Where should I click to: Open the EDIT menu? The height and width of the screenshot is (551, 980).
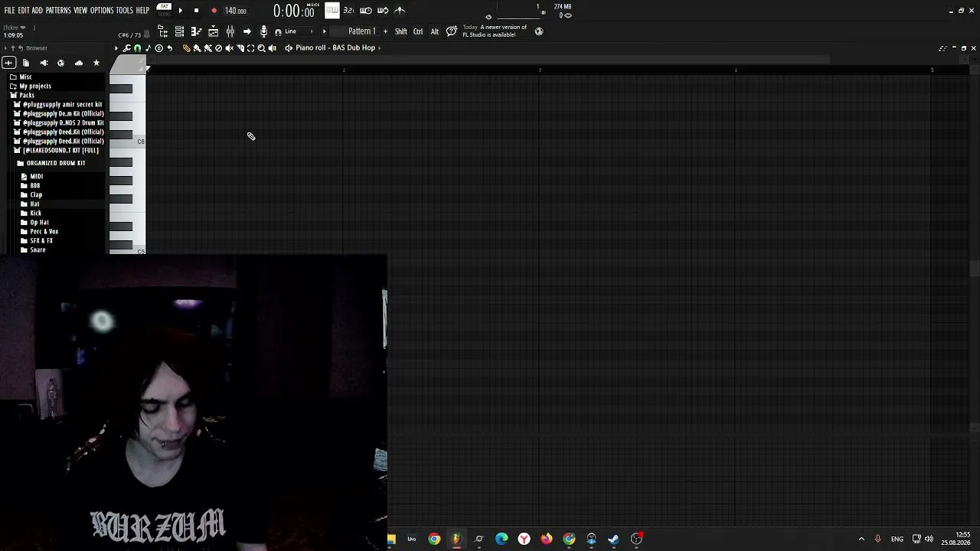[x=24, y=11]
